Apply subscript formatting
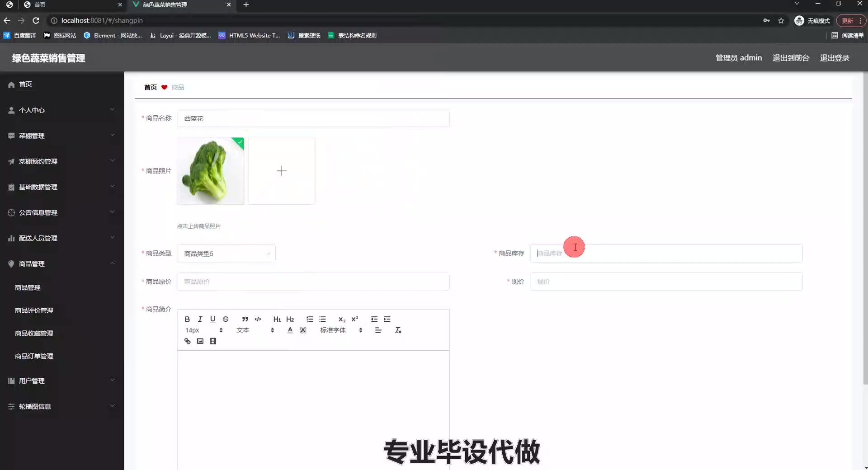 click(342, 319)
